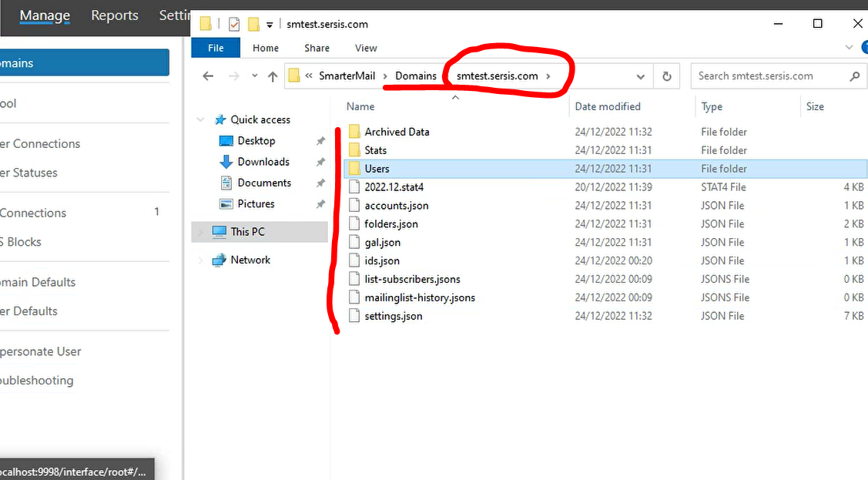Open the Reports menu in SmarterMail

pyautogui.click(x=115, y=15)
